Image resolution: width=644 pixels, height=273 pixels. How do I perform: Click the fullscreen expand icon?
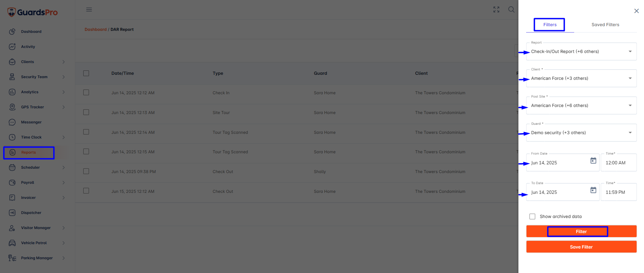[x=496, y=9]
